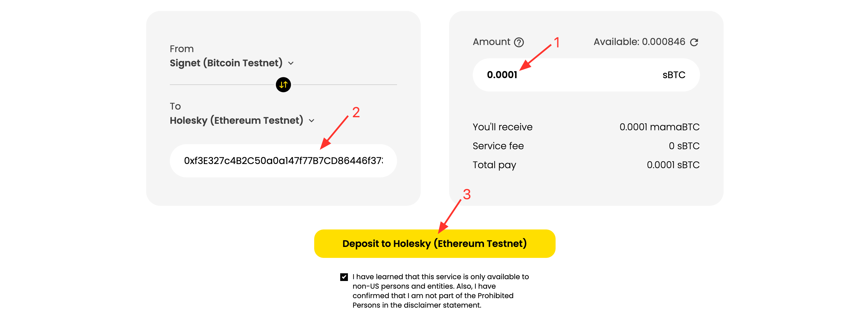Screen dimensions: 868x310
Task: Open the Holesky (Ethereum Testnet) destination selector
Action: coord(236,121)
